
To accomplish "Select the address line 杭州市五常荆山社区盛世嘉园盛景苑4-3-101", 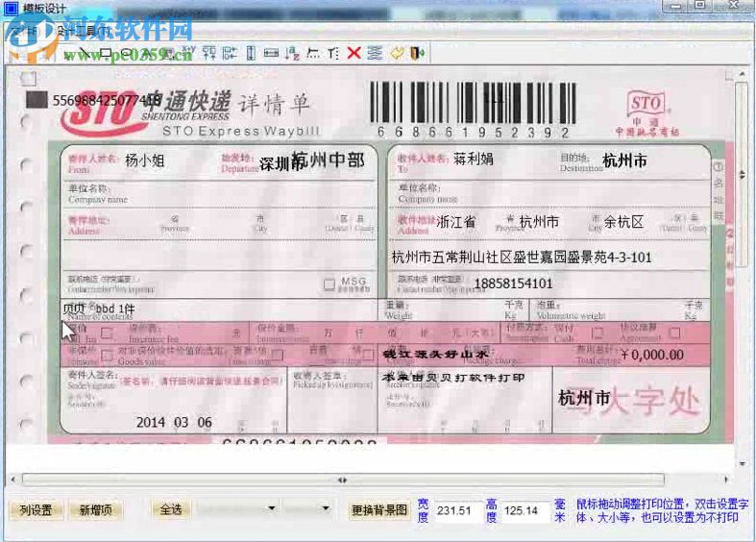I will [522, 257].
